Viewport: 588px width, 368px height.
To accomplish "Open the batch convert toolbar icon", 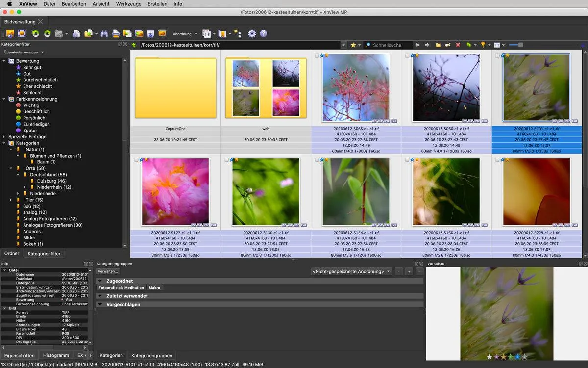I will pyautogui.click(x=127, y=33).
